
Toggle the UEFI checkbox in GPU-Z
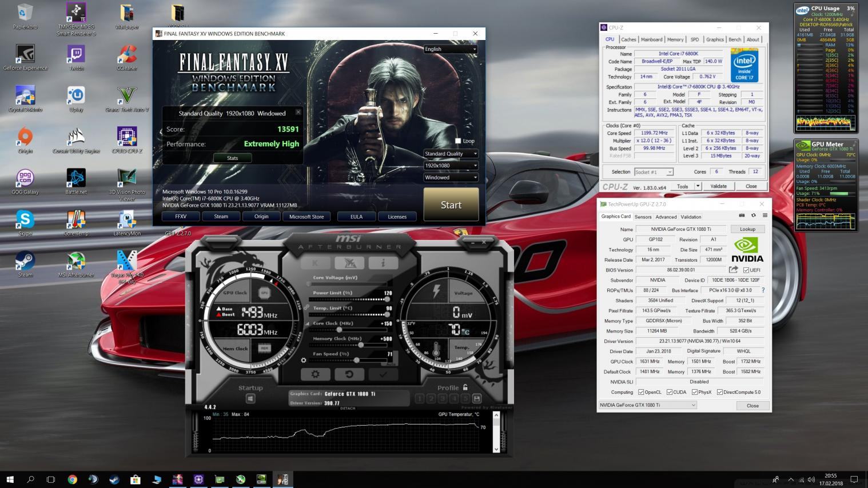(746, 270)
